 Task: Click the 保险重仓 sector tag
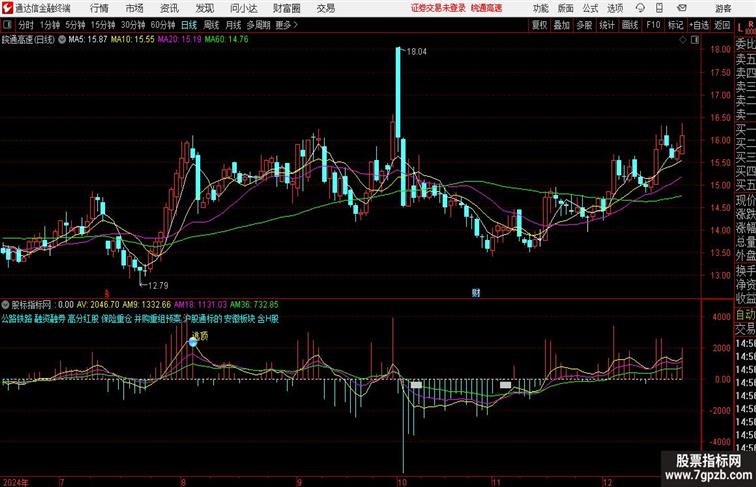(117, 319)
